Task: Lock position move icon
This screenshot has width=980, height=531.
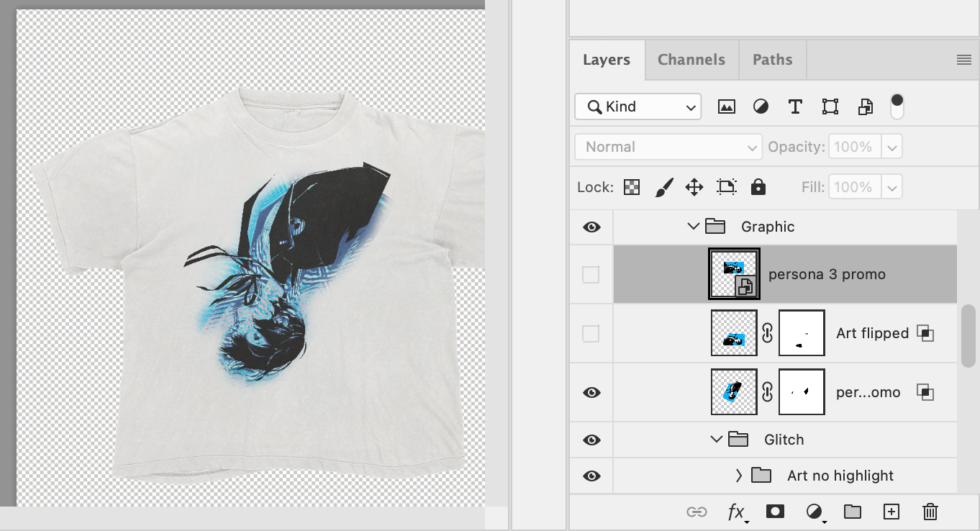Action: click(694, 188)
